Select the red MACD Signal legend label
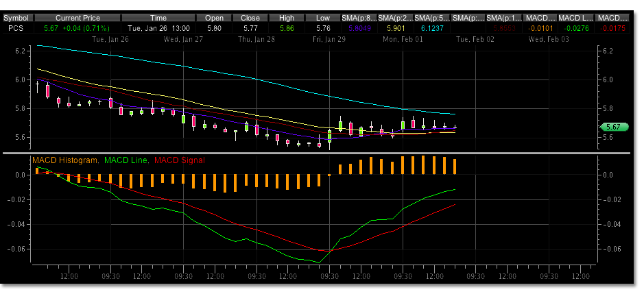644x294 pixels. [x=179, y=160]
